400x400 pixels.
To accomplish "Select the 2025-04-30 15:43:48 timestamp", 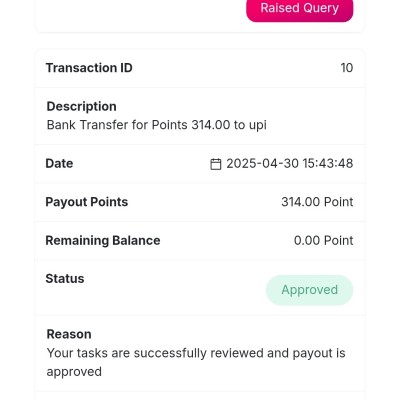I will point(290,163).
